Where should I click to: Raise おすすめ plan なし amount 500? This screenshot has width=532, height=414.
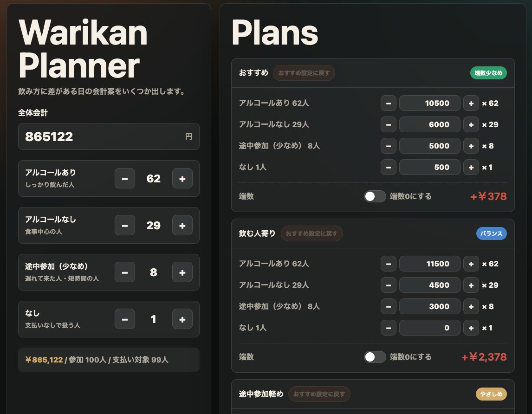pos(471,167)
